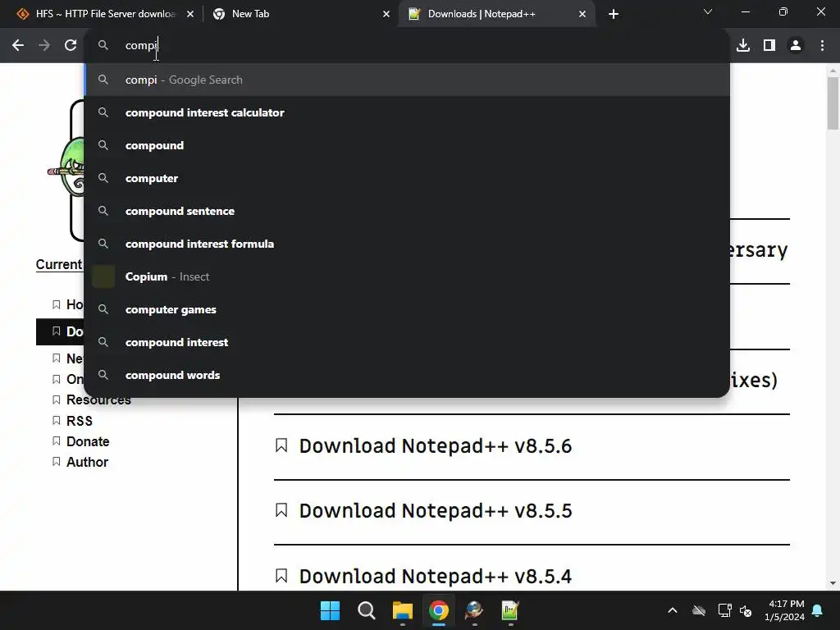Click Chrome icon in taskbar
The width and height of the screenshot is (840, 630).
(x=438, y=610)
